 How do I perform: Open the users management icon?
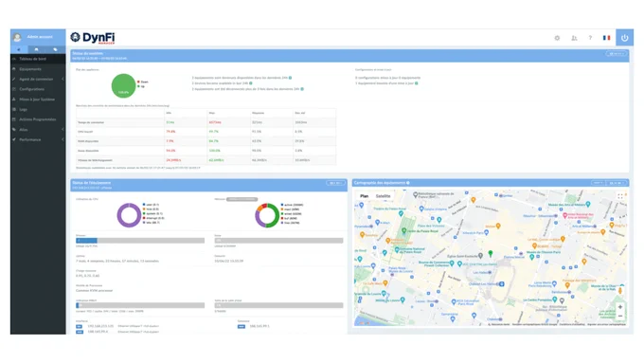click(x=574, y=38)
